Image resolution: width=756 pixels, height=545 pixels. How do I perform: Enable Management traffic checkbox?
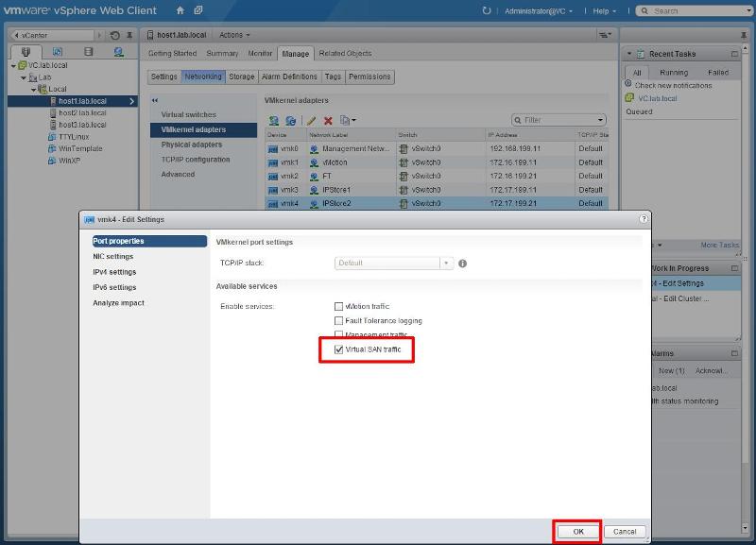click(x=338, y=334)
